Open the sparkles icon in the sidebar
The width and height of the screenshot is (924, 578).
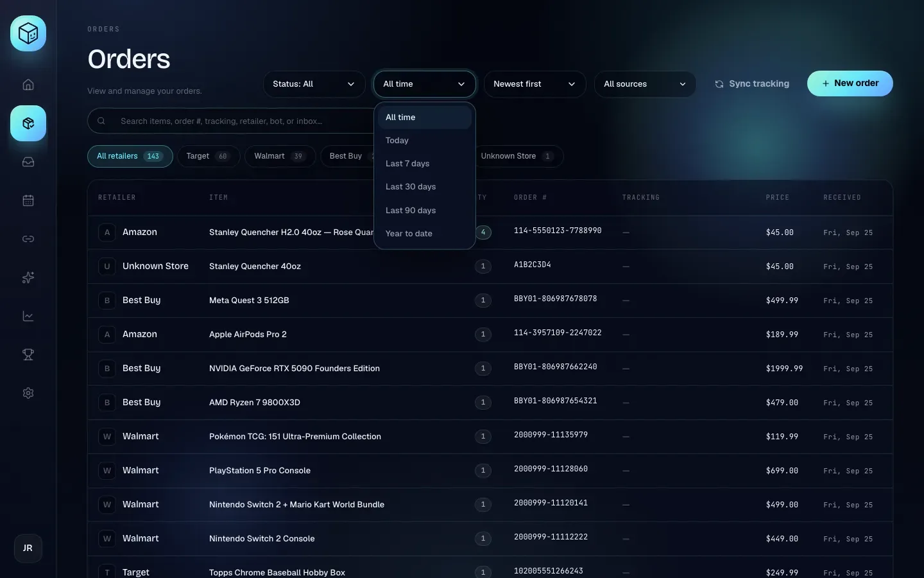click(28, 277)
